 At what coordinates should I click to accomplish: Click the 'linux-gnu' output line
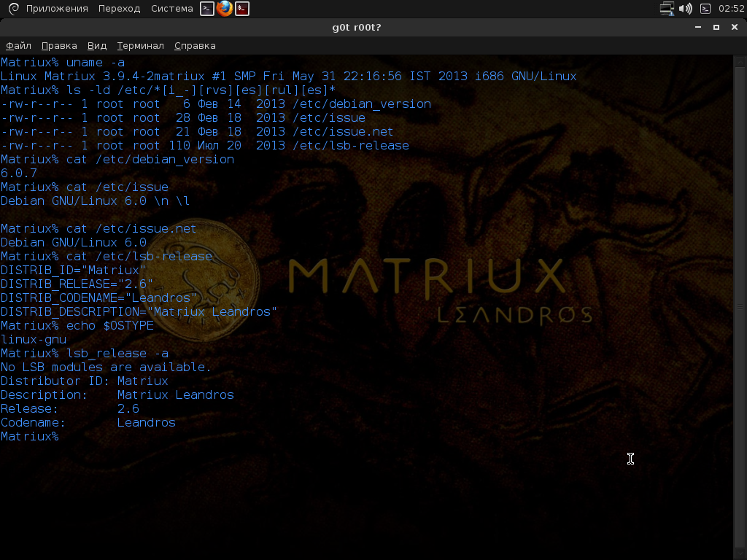coord(34,339)
